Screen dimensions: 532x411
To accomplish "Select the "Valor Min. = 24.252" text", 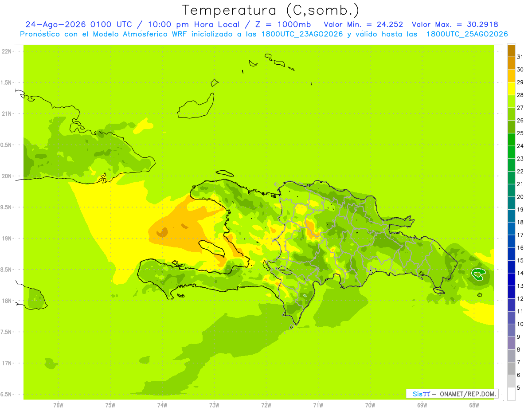I will 364,24.
